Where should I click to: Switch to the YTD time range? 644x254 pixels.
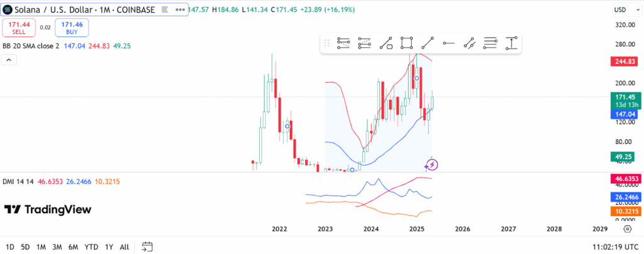[91, 247]
